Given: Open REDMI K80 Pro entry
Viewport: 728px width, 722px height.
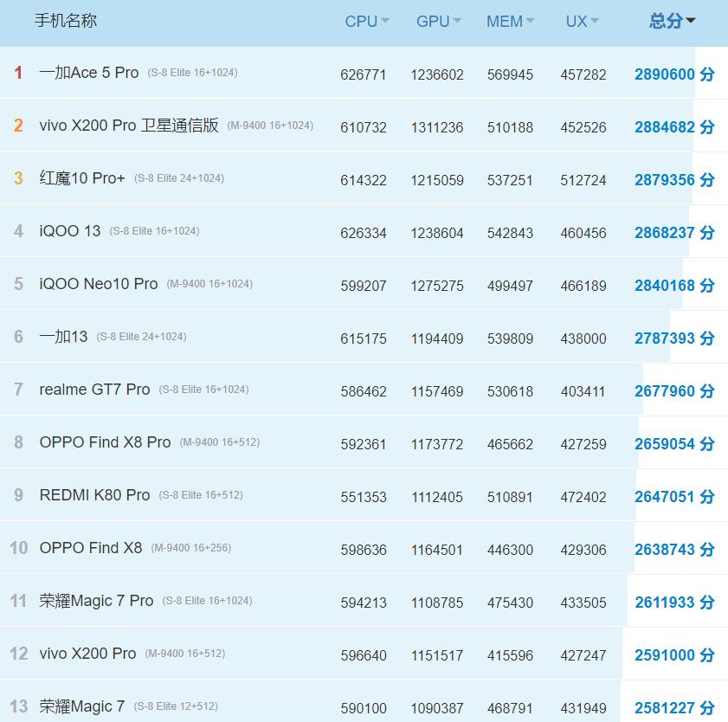Looking at the screenshot, I should coord(94,495).
